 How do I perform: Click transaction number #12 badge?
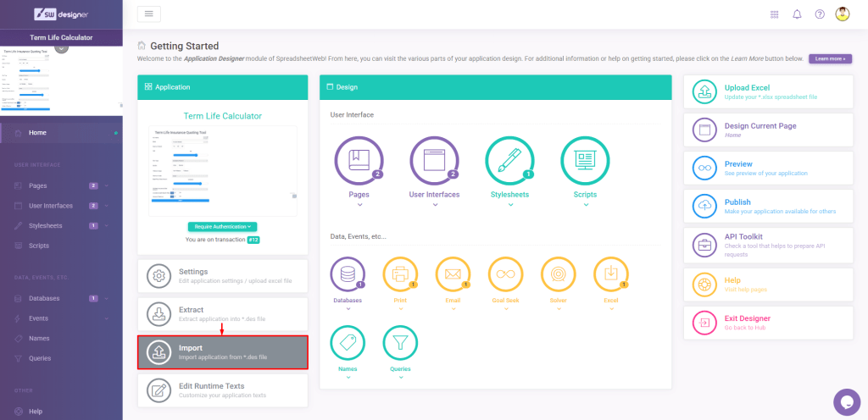pos(253,240)
